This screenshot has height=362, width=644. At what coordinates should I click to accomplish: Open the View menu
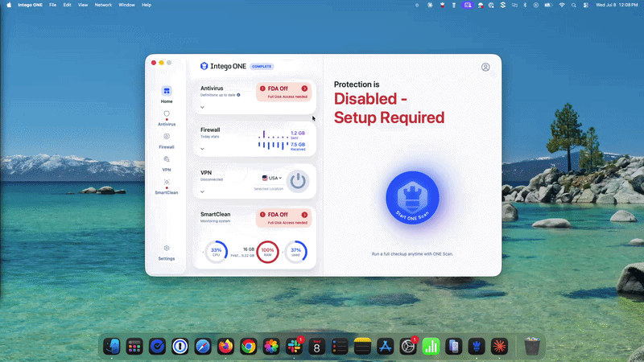(x=83, y=5)
